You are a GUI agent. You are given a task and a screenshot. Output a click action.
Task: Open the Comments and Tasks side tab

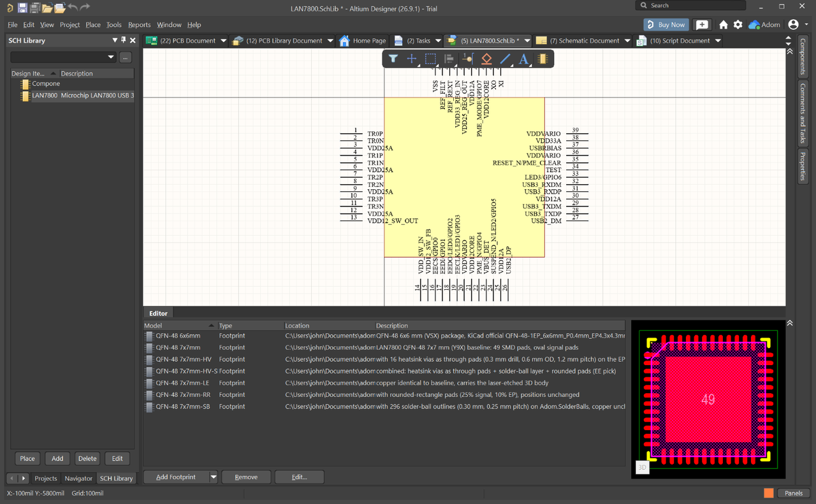pyautogui.click(x=803, y=113)
